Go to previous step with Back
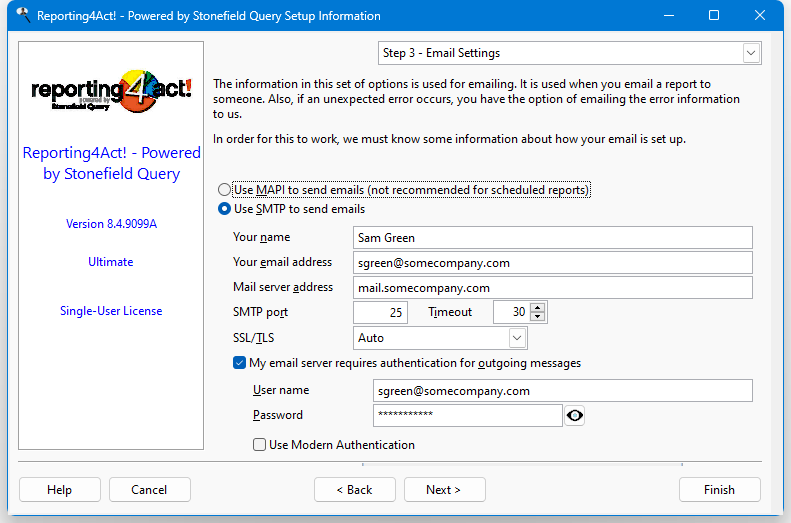This screenshot has width=791, height=523. (355, 490)
